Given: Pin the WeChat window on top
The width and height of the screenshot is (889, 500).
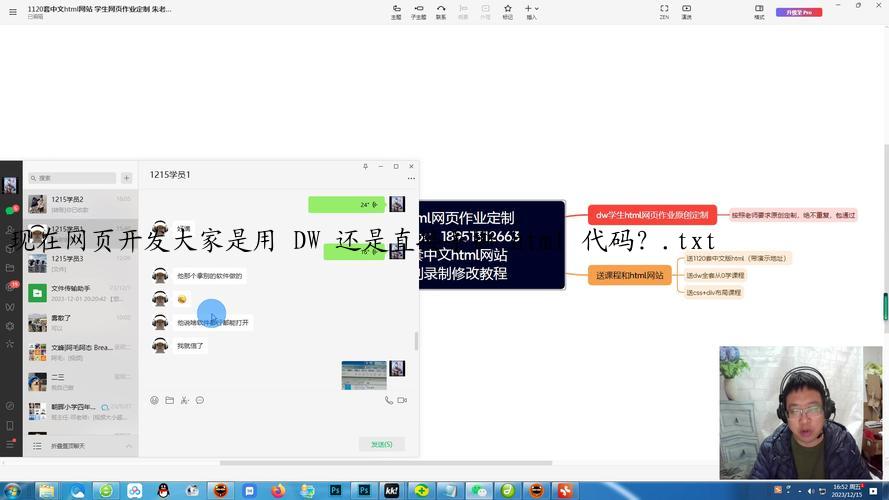Looking at the screenshot, I should pyautogui.click(x=365, y=166).
